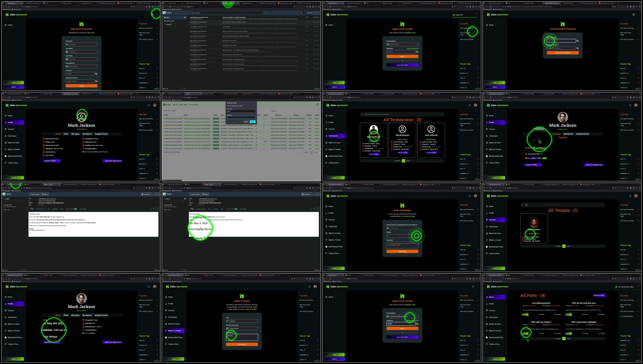Expand 'food (2)' tag chevron on All Posts page
The width and height of the screenshot is (643, 364).
point(638,350)
